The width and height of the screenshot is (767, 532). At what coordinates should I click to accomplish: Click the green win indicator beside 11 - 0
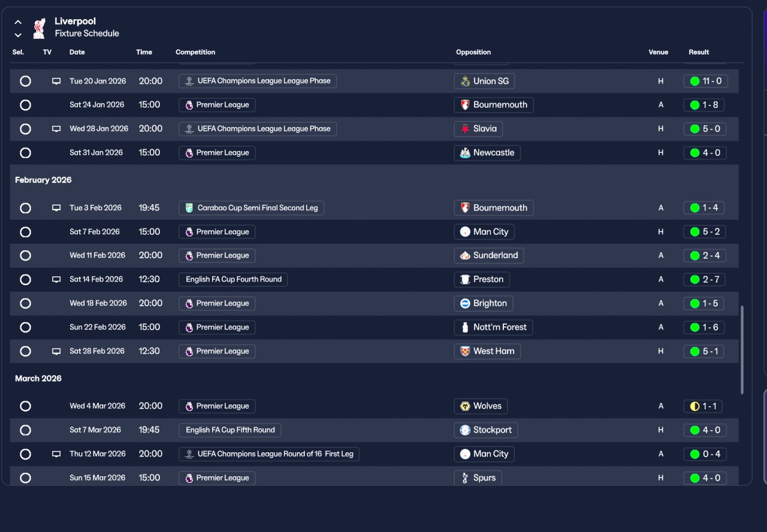pos(695,81)
